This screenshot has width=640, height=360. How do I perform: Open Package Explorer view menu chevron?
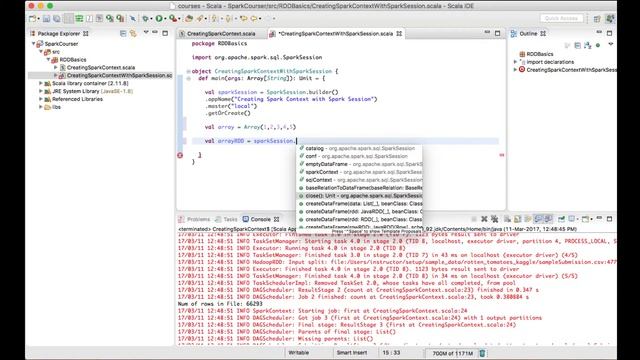coord(146,33)
